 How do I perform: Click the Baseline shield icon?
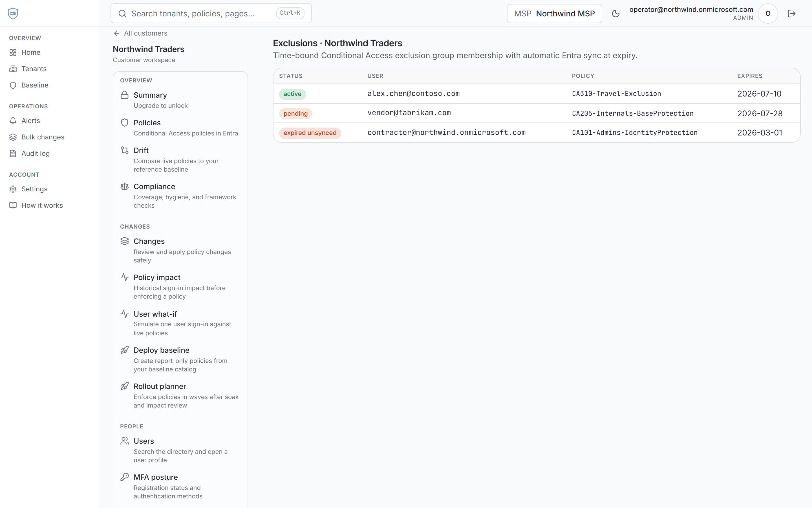point(13,85)
